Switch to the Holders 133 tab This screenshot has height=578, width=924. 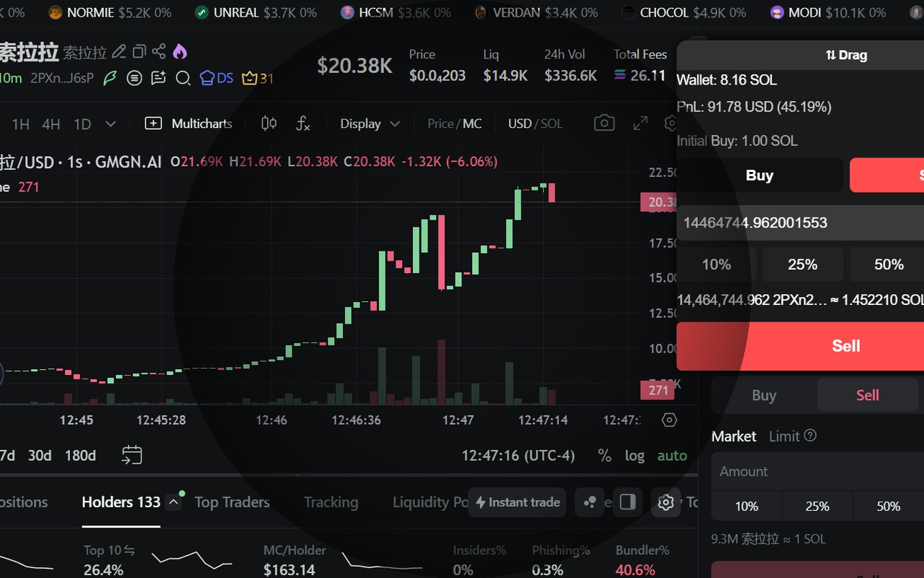click(x=121, y=502)
